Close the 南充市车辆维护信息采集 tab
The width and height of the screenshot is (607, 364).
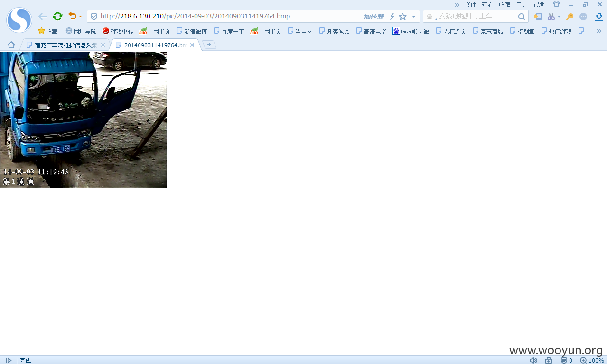tap(103, 45)
